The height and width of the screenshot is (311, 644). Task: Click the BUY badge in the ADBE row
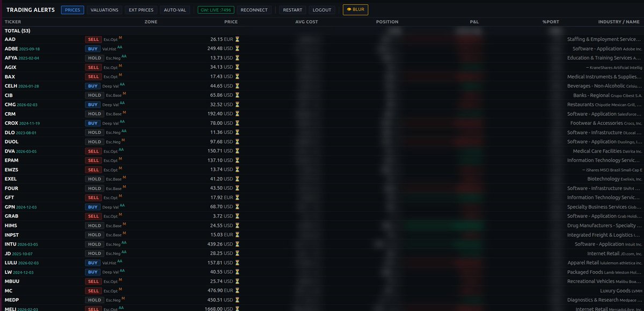pyautogui.click(x=92, y=48)
